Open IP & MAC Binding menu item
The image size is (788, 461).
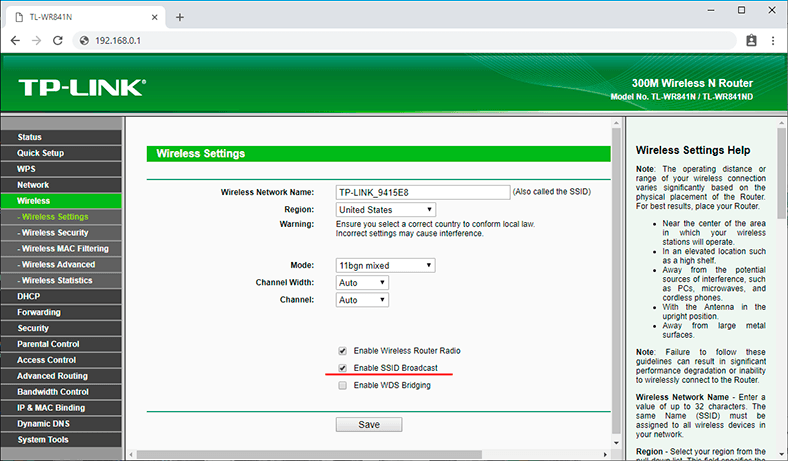pyautogui.click(x=61, y=408)
